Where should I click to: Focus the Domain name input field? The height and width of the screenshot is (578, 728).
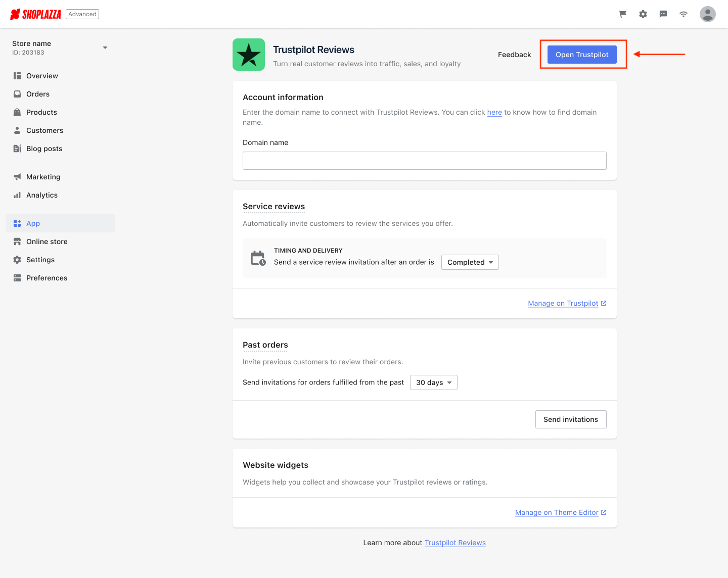pyautogui.click(x=425, y=161)
